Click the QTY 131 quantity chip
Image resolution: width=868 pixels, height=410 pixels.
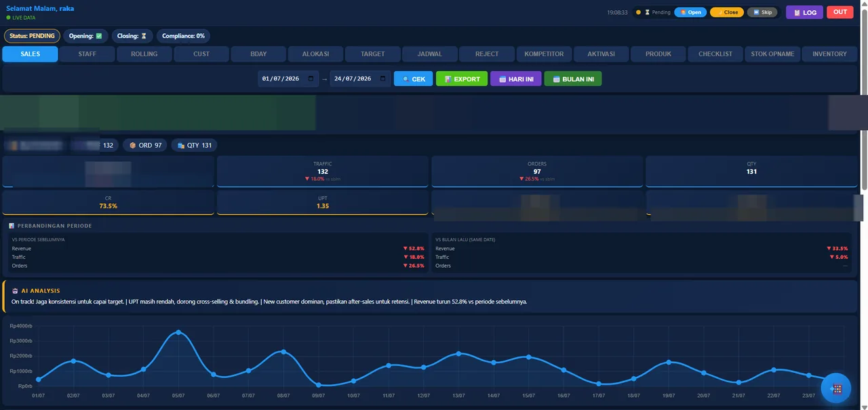[x=194, y=145]
